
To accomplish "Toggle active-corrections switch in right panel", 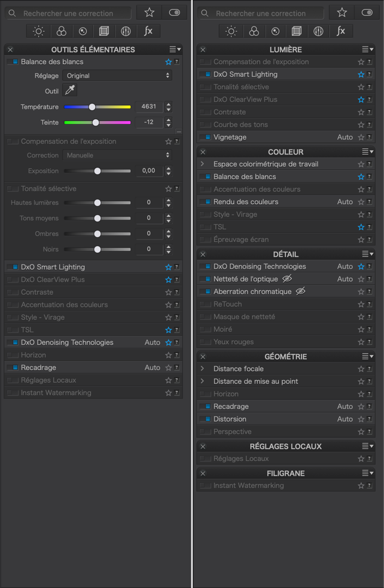I will [x=367, y=13].
